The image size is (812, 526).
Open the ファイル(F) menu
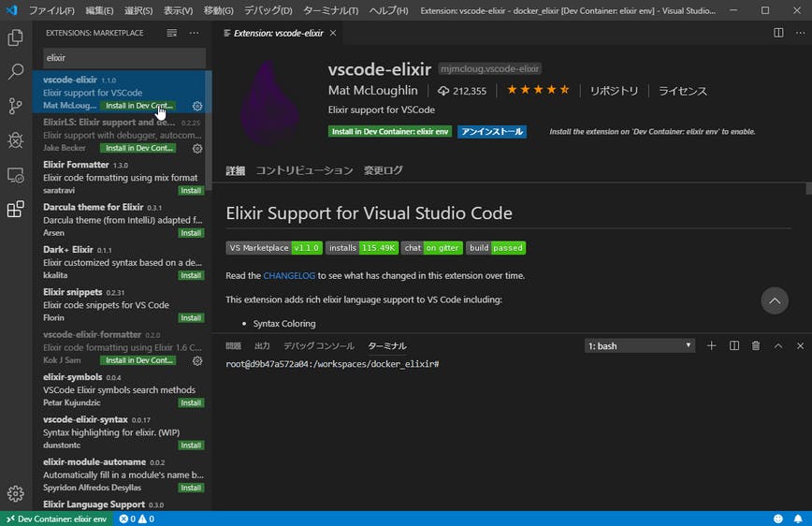tap(51, 10)
